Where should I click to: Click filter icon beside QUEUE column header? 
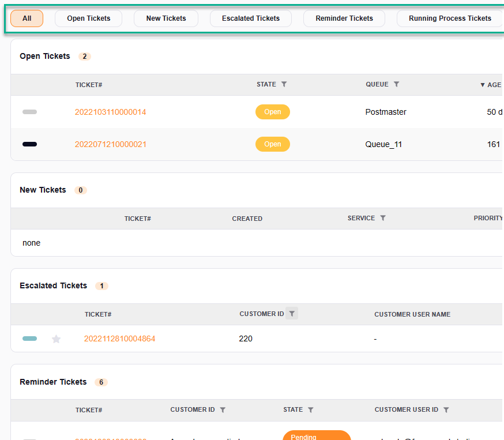[396, 84]
